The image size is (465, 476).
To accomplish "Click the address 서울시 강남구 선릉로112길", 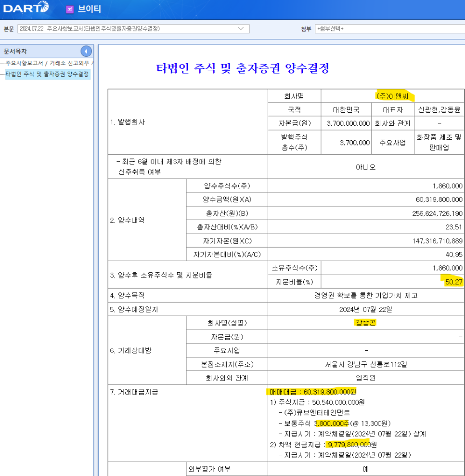I will (366, 364).
